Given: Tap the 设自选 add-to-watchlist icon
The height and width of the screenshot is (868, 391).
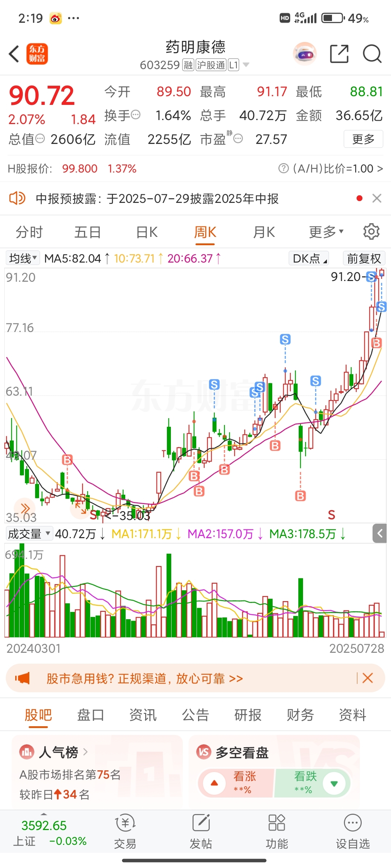Looking at the screenshot, I should click(x=353, y=824).
